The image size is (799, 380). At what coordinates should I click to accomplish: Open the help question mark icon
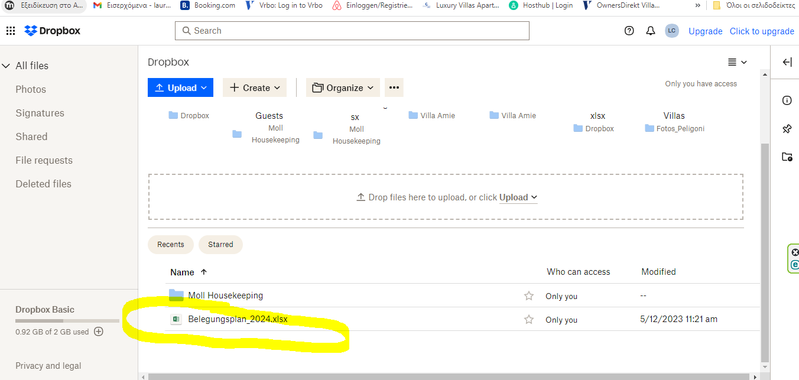click(x=629, y=31)
